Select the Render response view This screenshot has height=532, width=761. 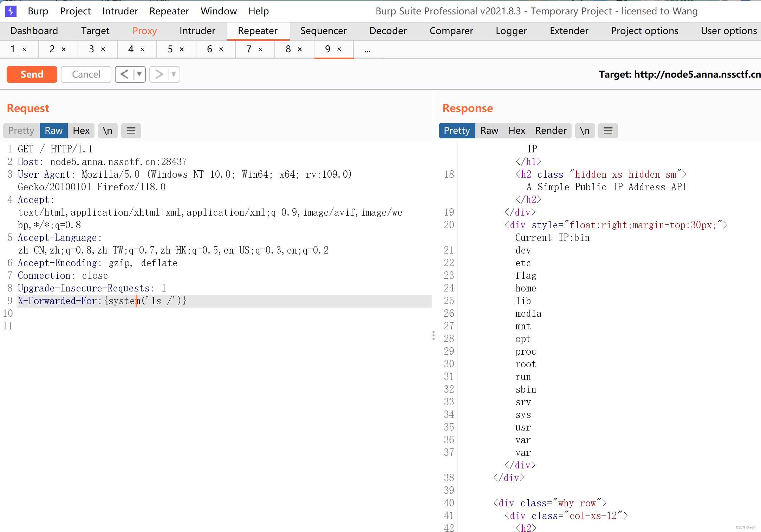(x=551, y=131)
